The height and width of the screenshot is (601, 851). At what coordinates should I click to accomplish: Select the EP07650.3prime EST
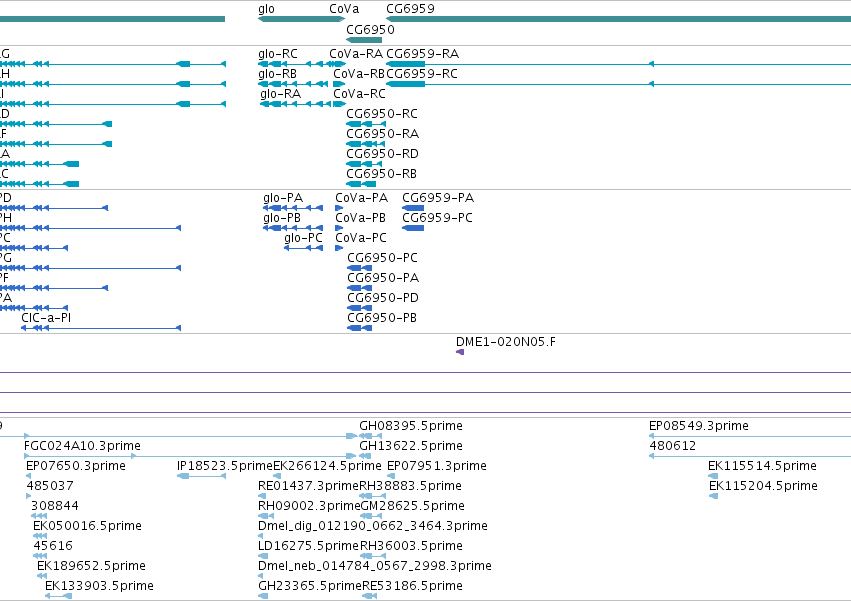click(x=28, y=476)
